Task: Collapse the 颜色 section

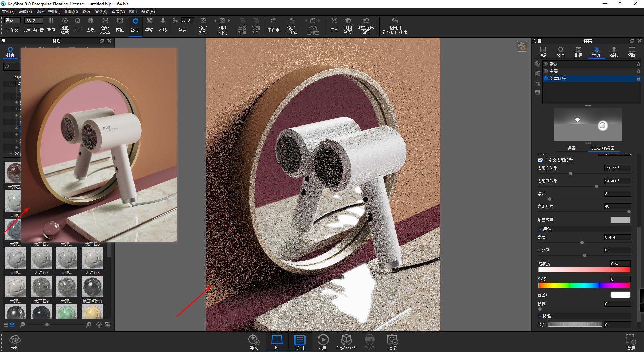Action: pyautogui.click(x=540, y=230)
